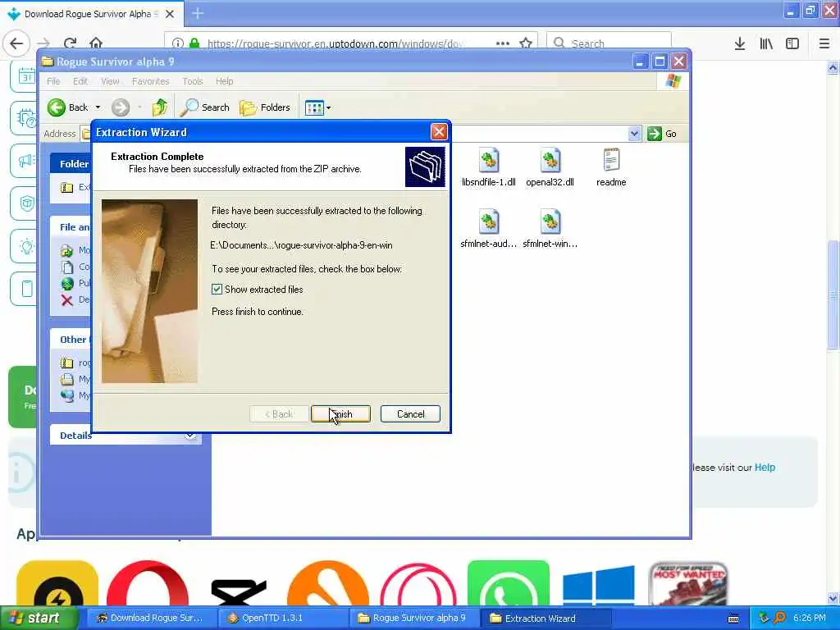Open Firefox library icon

766,43
